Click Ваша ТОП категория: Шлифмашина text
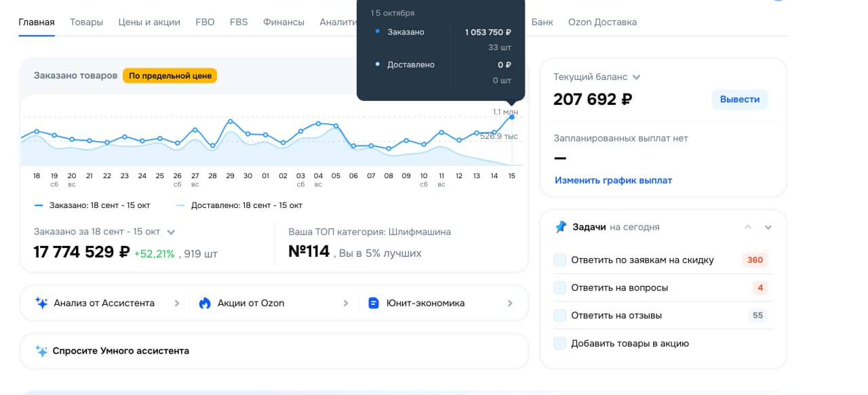 (x=370, y=232)
